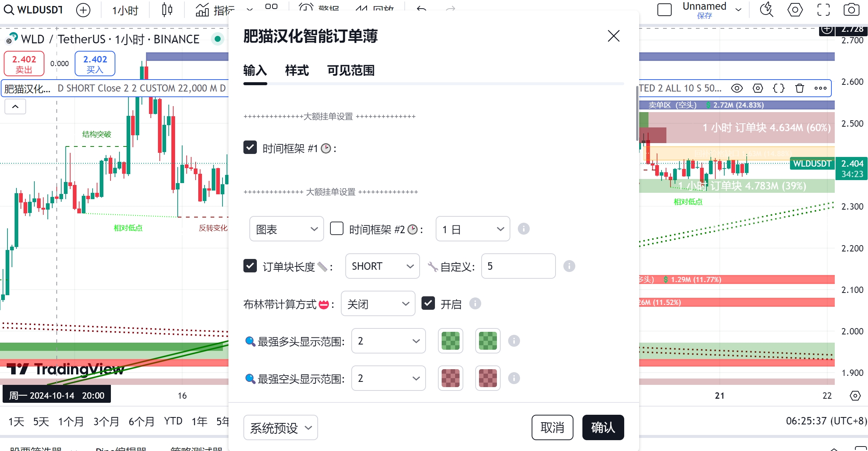Enter fullscreen mode
Screen dimensions: 868x451
pyautogui.click(x=823, y=10)
